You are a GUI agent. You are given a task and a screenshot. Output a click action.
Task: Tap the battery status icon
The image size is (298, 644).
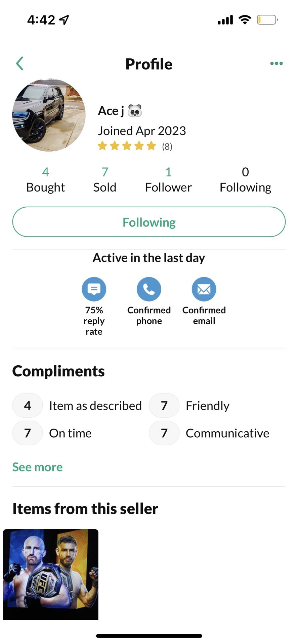click(x=267, y=20)
